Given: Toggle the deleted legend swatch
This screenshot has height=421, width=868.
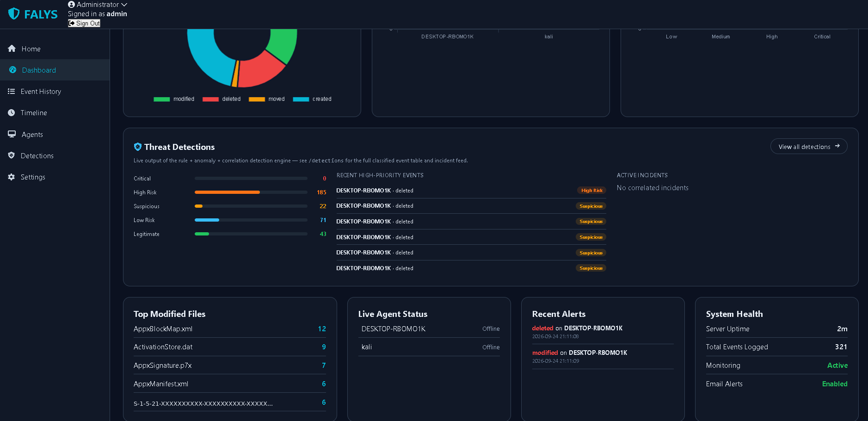Looking at the screenshot, I should 210,99.
